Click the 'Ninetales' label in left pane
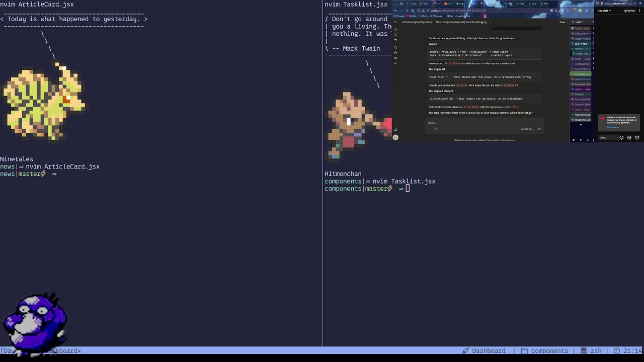 (17, 159)
